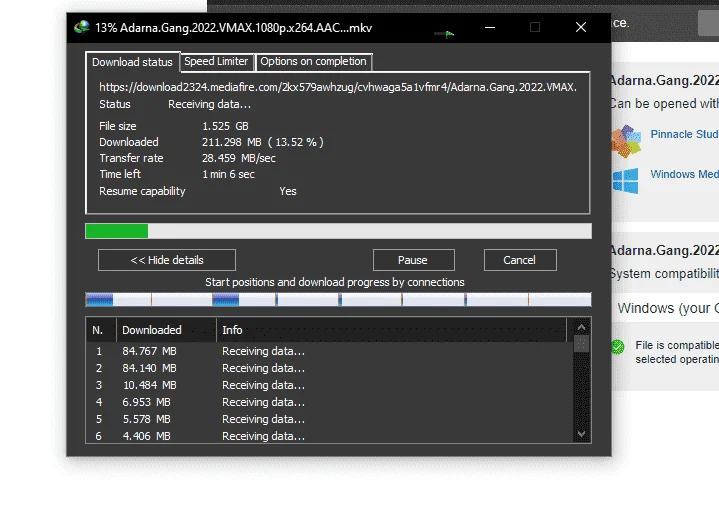This screenshot has height=516, width=719.
Task: Click the file size value 1.525 GB
Action: (x=225, y=126)
